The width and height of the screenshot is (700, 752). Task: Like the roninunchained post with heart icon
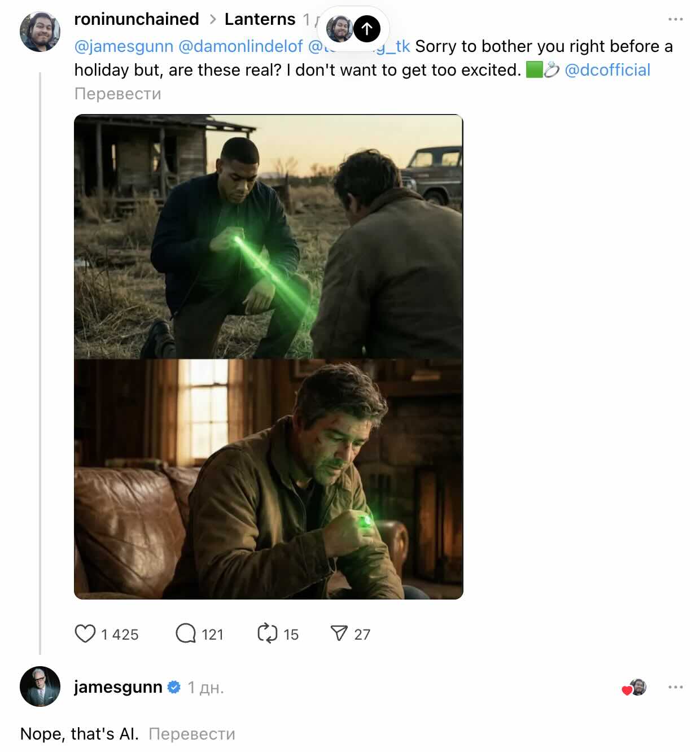click(x=85, y=633)
